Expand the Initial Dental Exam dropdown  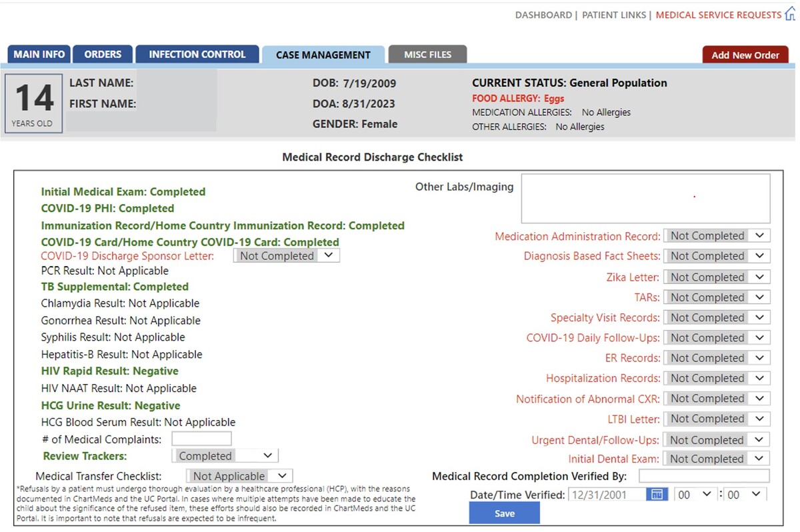pos(717,459)
